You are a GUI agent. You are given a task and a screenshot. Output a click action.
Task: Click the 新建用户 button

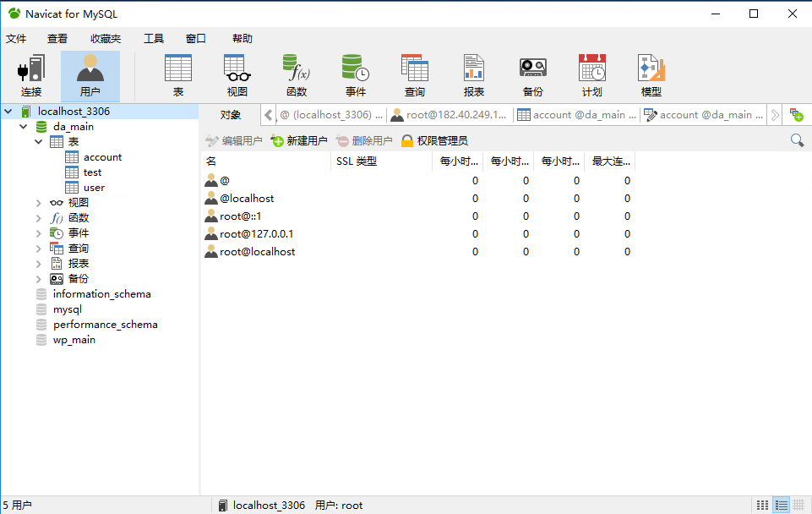(x=299, y=140)
